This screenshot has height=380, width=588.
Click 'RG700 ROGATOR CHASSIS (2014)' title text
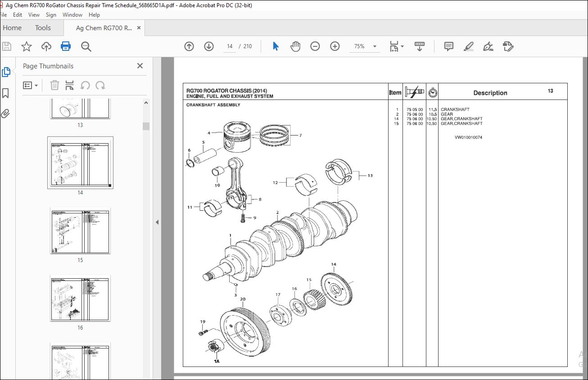tap(226, 91)
